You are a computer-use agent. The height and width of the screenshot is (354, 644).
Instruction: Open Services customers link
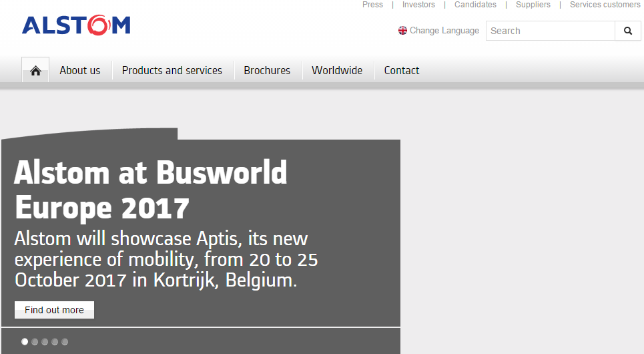click(x=605, y=5)
